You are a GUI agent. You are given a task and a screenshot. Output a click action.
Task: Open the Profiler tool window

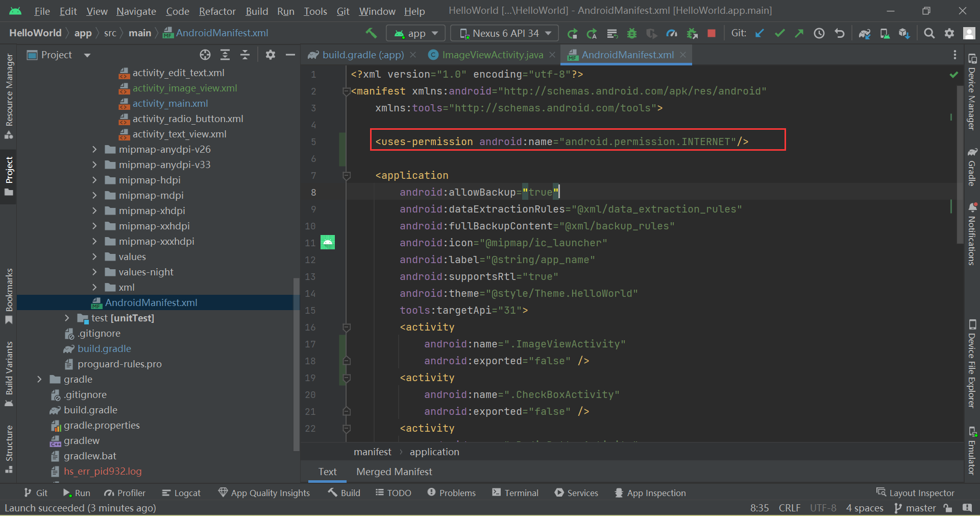(x=125, y=493)
